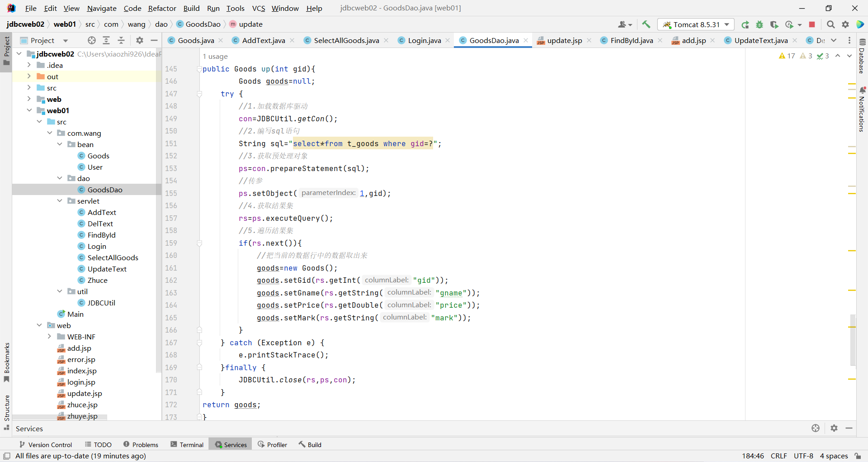Open the user account icon dropdown
This screenshot has height=462, width=868.
pos(625,24)
